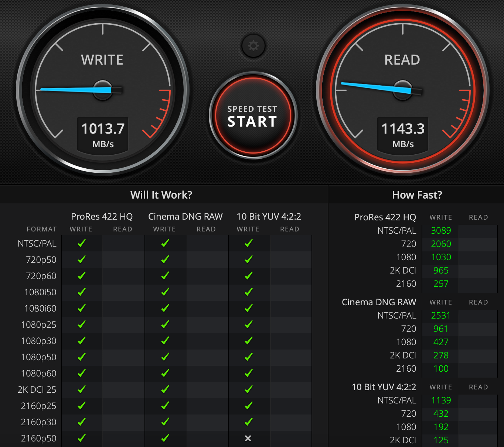The height and width of the screenshot is (447, 504).
Task: Click Cinema DNG 2160 write value 100
Action: 441,369
